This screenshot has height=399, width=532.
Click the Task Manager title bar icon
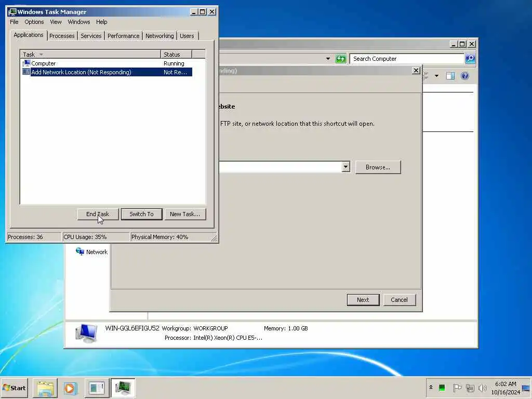13,12
